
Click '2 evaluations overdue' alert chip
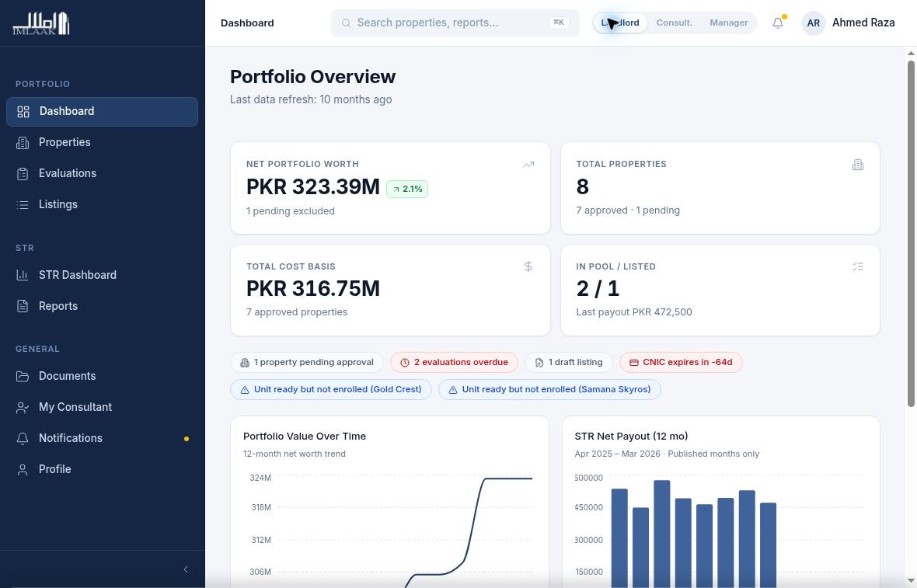(x=454, y=363)
